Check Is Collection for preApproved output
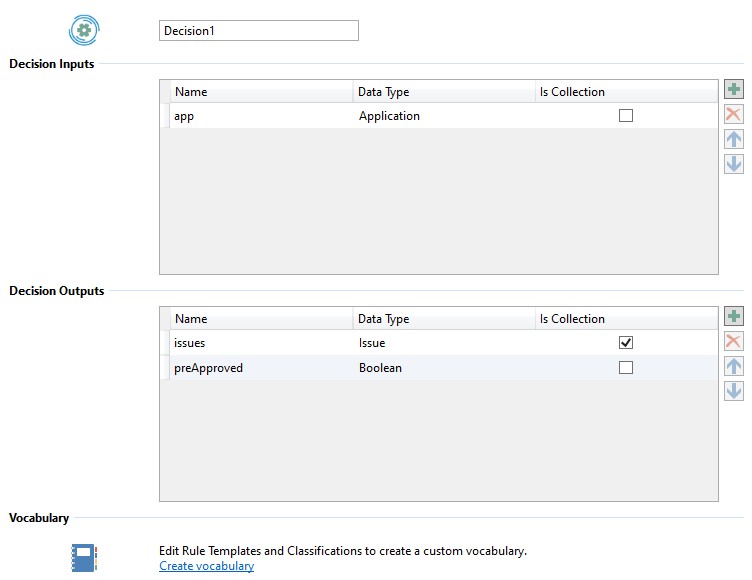The image size is (752, 580). 626,368
